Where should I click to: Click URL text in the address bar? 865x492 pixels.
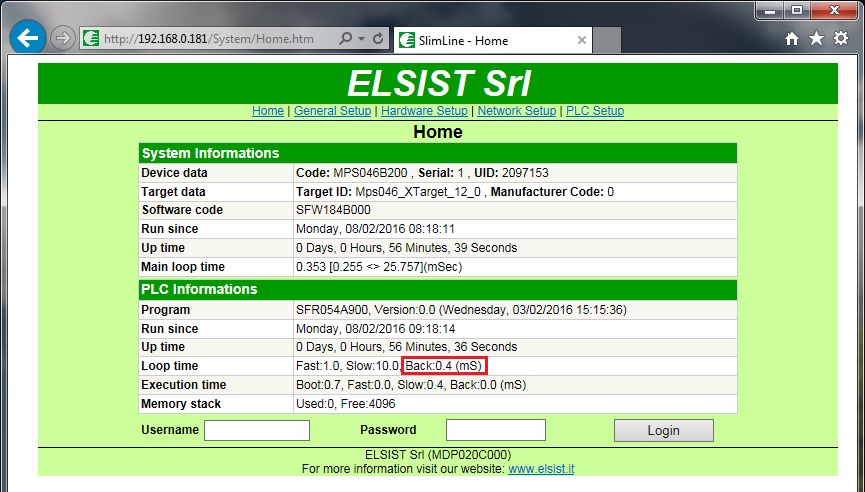tap(209, 39)
